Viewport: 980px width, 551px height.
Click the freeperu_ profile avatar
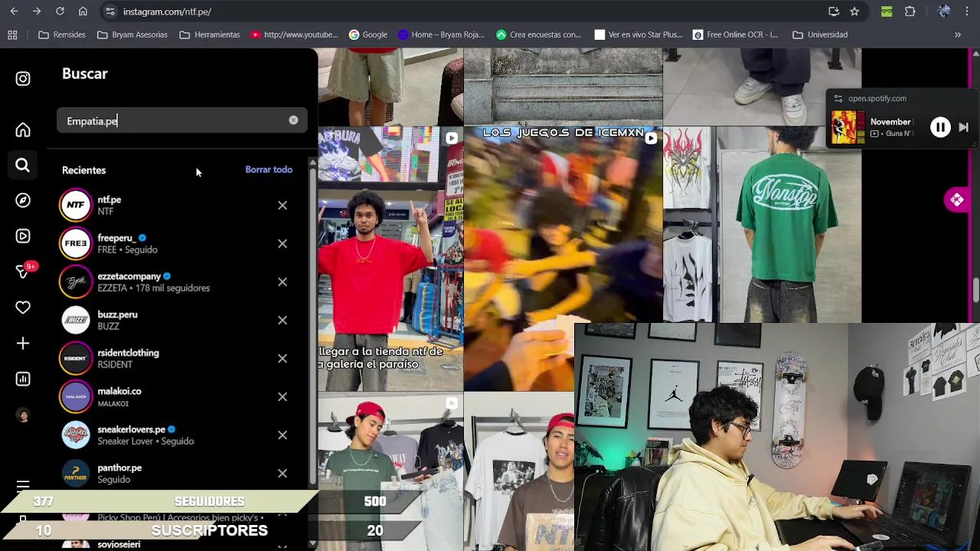[76, 243]
